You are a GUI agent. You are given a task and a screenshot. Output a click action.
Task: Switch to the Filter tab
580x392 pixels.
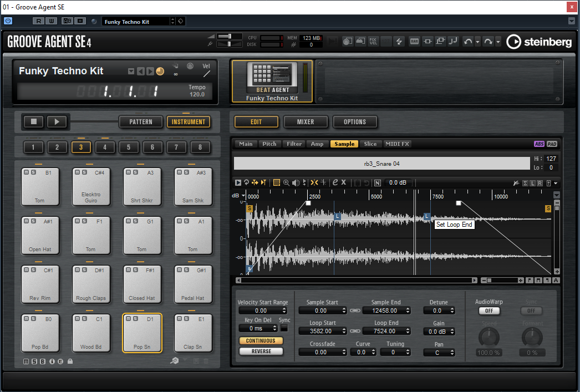[x=294, y=144]
